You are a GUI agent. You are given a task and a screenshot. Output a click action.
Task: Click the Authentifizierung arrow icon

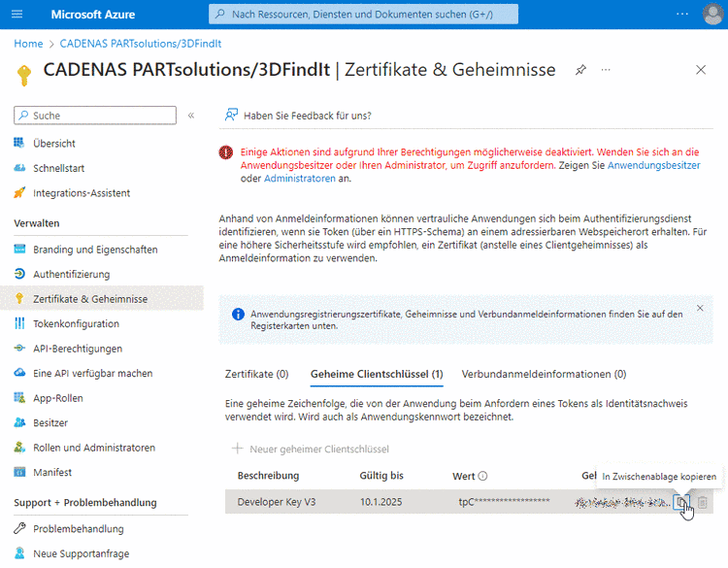point(19,274)
